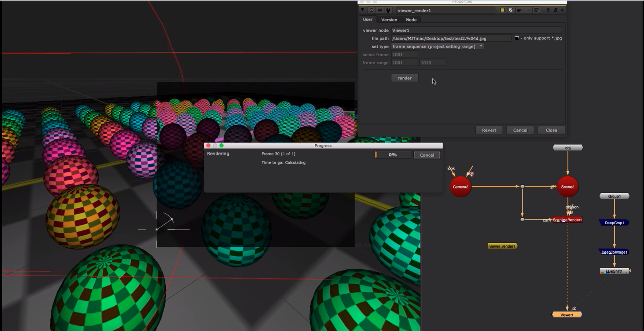Click the Revert button
This screenshot has height=331, width=644.
click(x=489, y=130)
